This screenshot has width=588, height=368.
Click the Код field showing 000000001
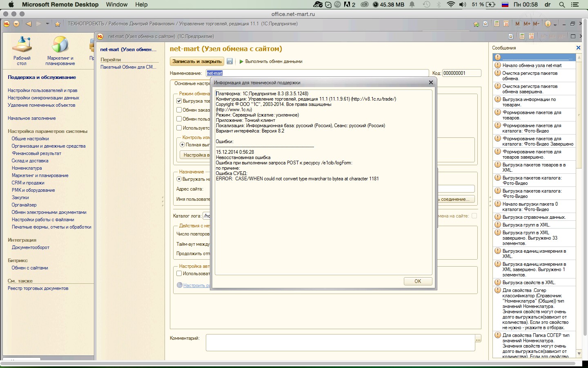click(x=462, y=73)
